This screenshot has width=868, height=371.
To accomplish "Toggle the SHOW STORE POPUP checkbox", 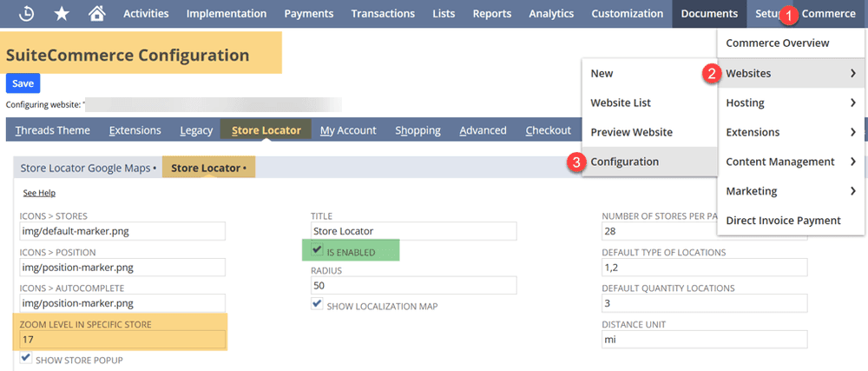I will pyautogui.click(x=25, y=358).
